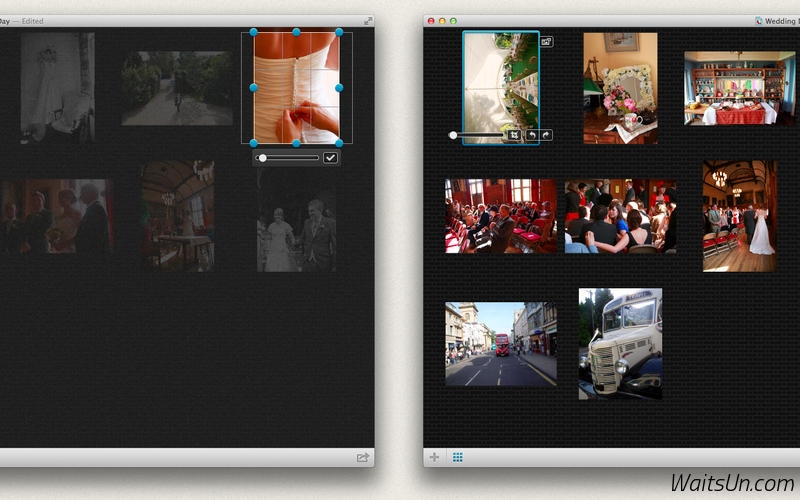Click the document icon in the Wedding title bar
The width and height of the screenshot is (800, 500).
(759, 21)
